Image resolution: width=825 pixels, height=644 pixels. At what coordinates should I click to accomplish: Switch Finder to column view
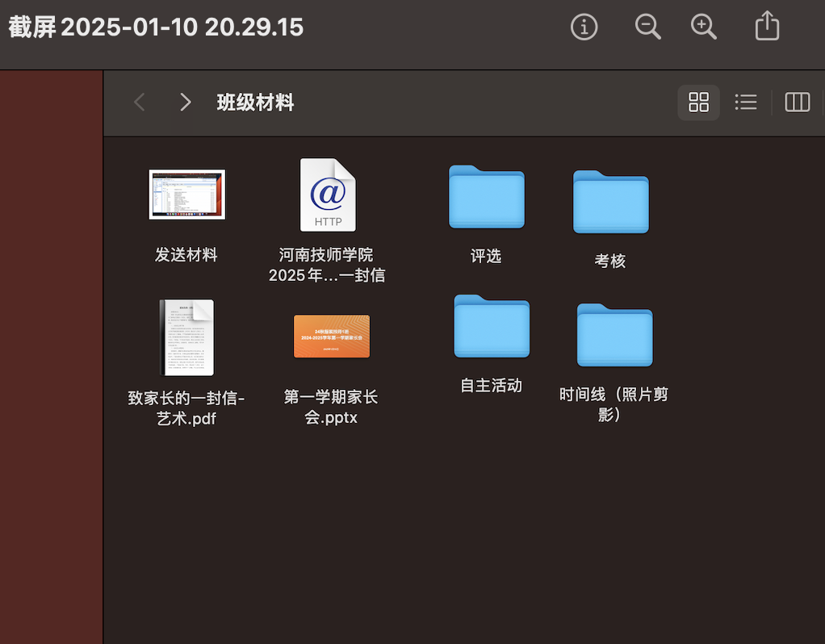(x=797, y=102)
